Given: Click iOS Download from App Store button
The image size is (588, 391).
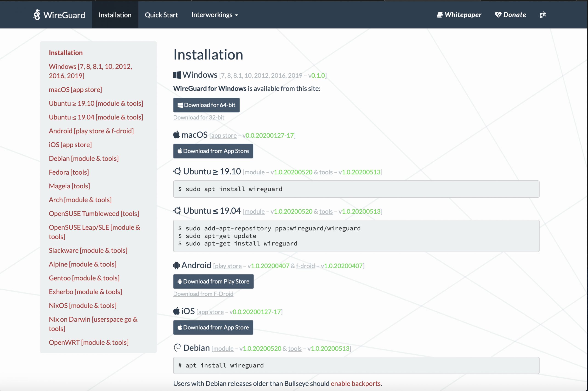Looking at the screenshot, I should (213, 327).
